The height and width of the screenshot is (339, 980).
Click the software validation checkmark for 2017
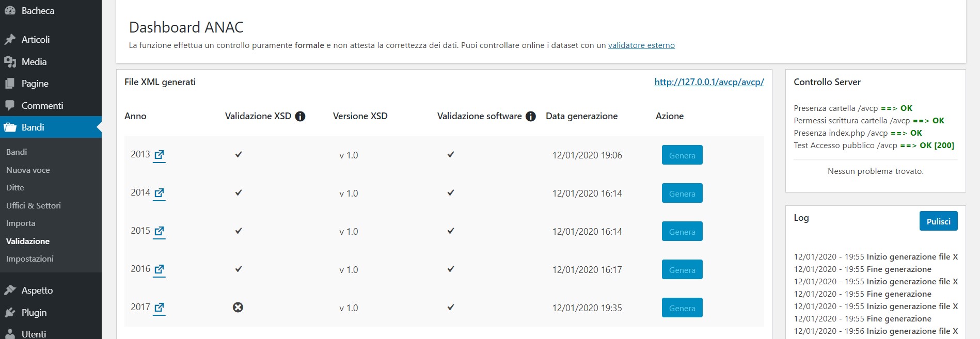pos(451,307)
